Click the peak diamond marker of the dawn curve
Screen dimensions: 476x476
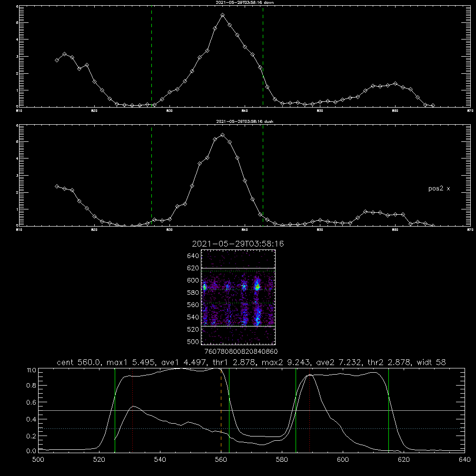tap(222, 15)
